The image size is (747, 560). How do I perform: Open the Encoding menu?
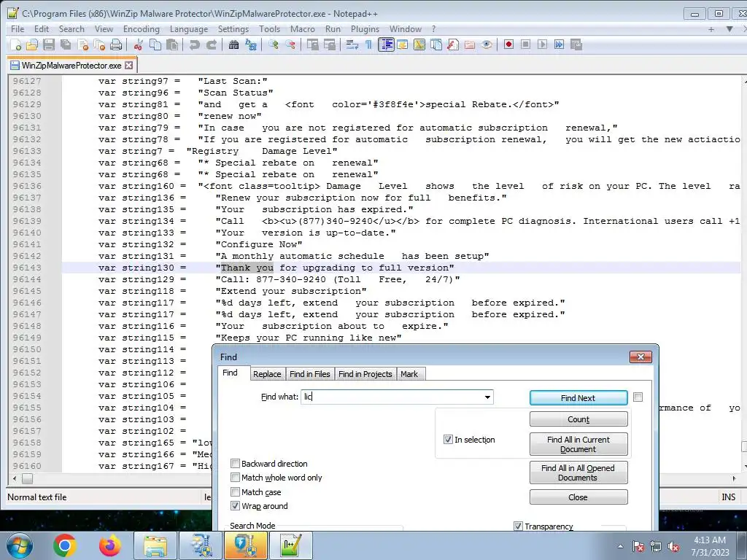click(x=142, y=29)
